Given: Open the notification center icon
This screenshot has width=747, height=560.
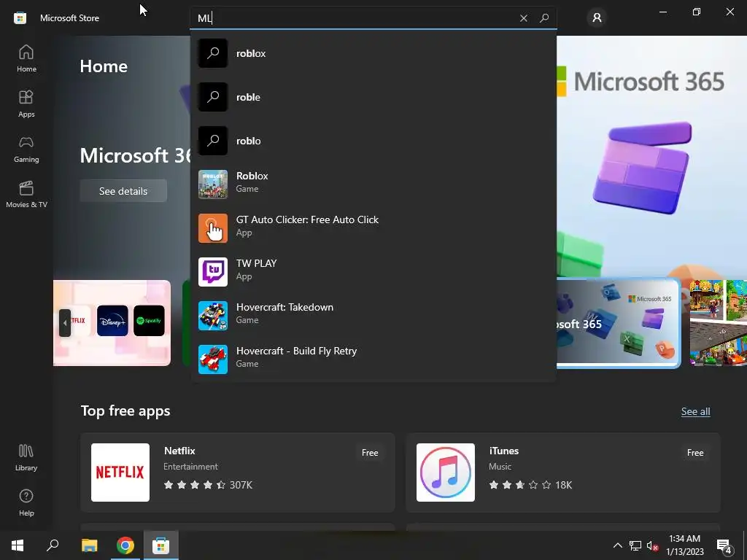Looking at the screenshot, I should [724, 546].
